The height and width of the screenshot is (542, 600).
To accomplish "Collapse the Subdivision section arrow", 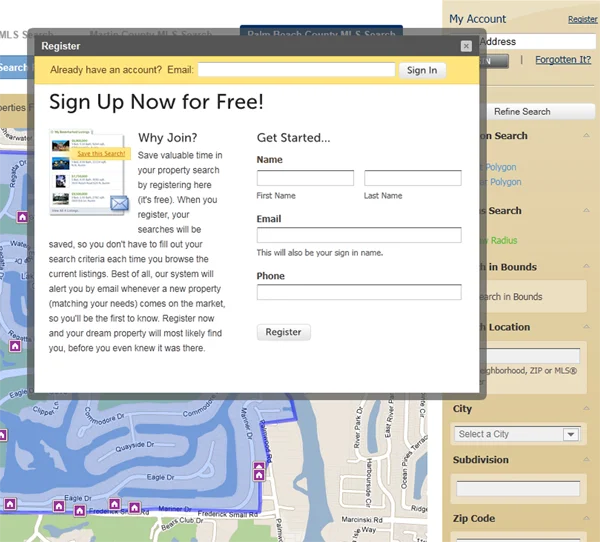I will pyautogui.click(x=587, y=460).
